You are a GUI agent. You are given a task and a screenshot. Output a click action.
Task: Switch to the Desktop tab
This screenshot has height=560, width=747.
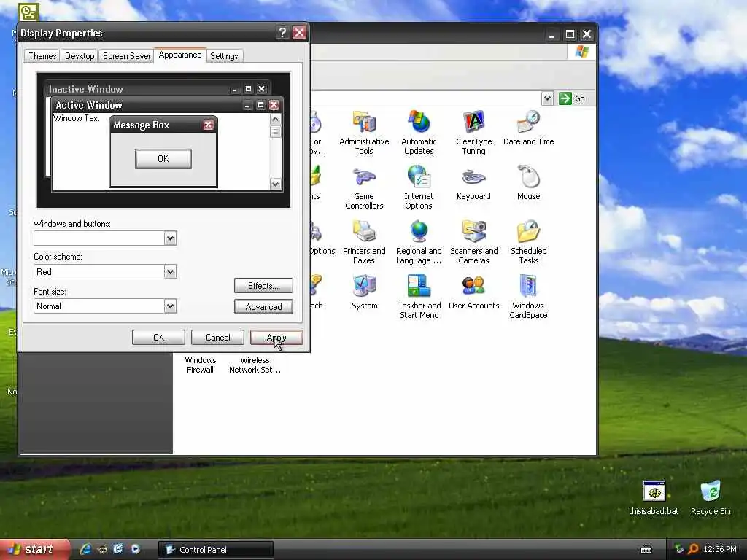pos(80,56)
